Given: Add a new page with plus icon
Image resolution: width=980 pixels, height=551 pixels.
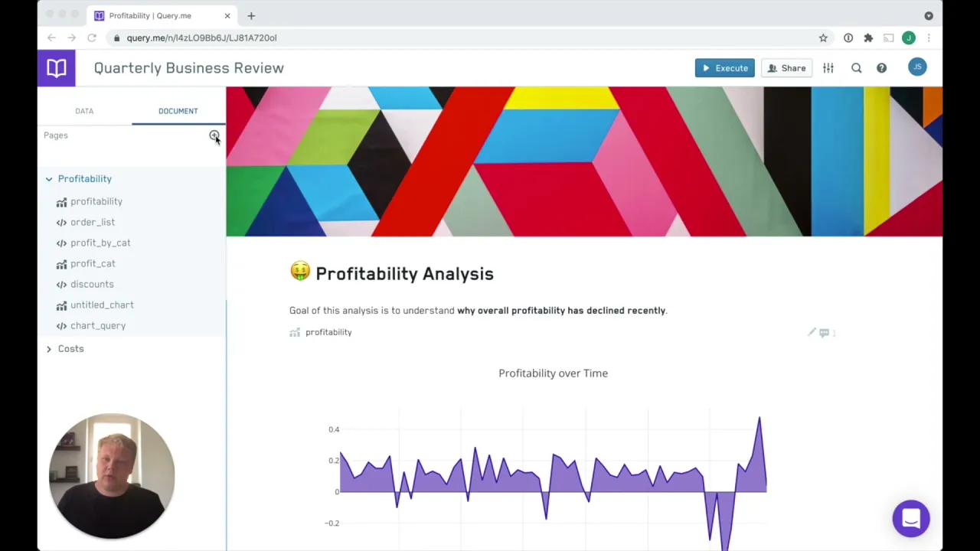Looking at the screenshot, I should [x=214, y=135].
